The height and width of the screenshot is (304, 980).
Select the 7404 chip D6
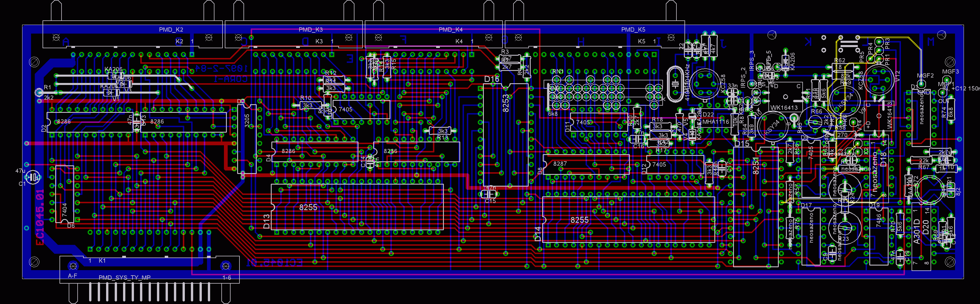(x=64, y=194)
